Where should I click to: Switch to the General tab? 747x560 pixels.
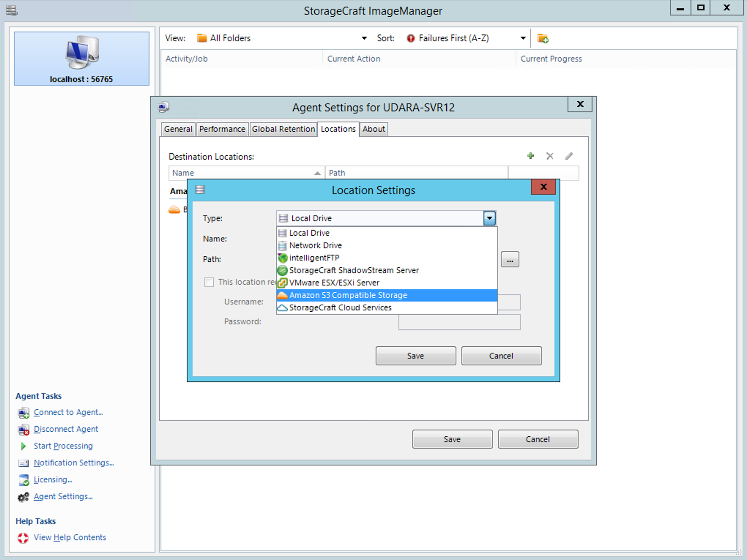[x=178, y=129]
